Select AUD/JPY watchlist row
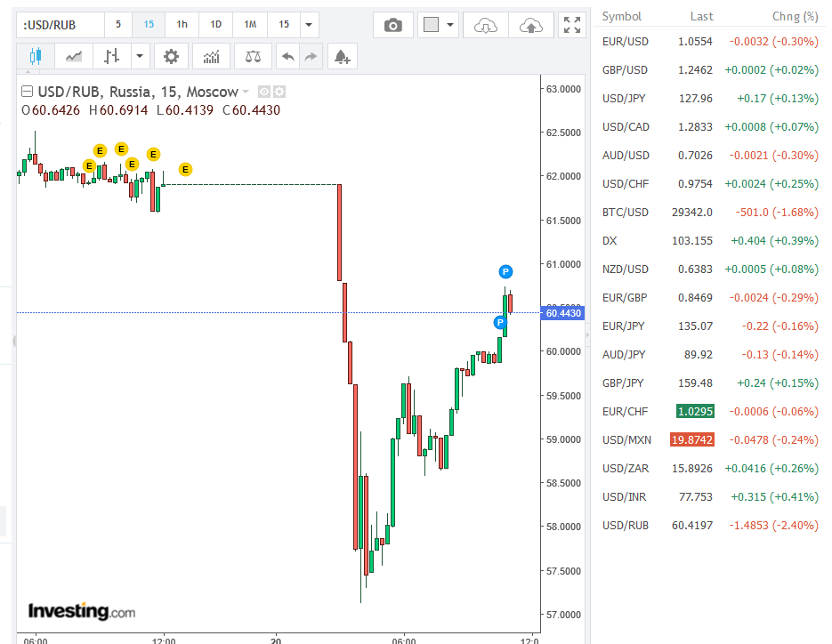Image resolution: width=832 pixels, height=644 pixels. pyautogui.click(x=710, y=354)
